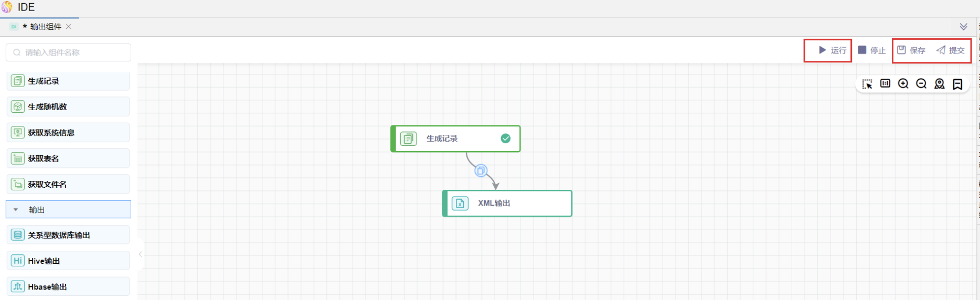Image resolution: width=980 pixels, height=300 pixels.
Task: Activate the marquee selection tool icon
Action: coord(867,84)
